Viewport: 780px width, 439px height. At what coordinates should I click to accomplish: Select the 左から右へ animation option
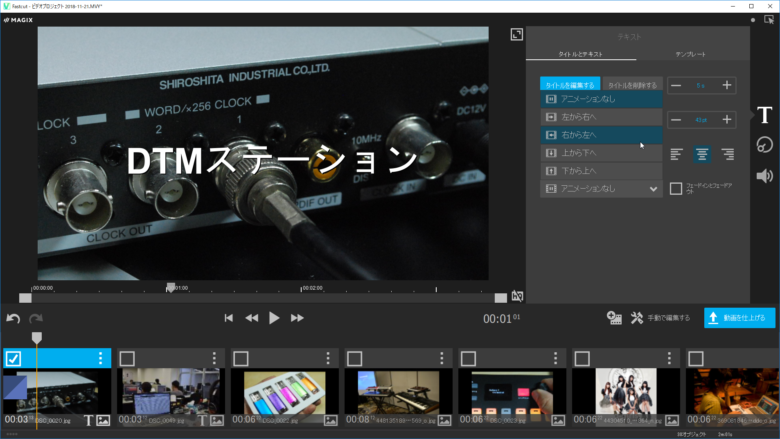601,117
